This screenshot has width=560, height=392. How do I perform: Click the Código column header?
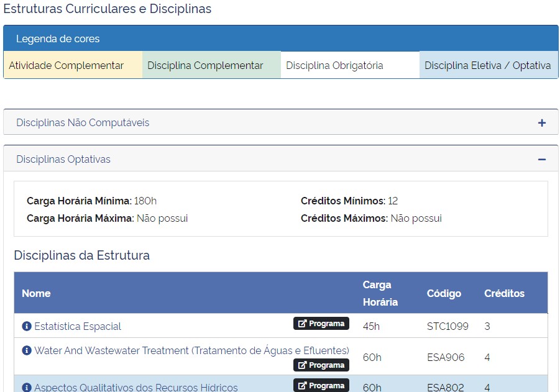tap(444, 293)
